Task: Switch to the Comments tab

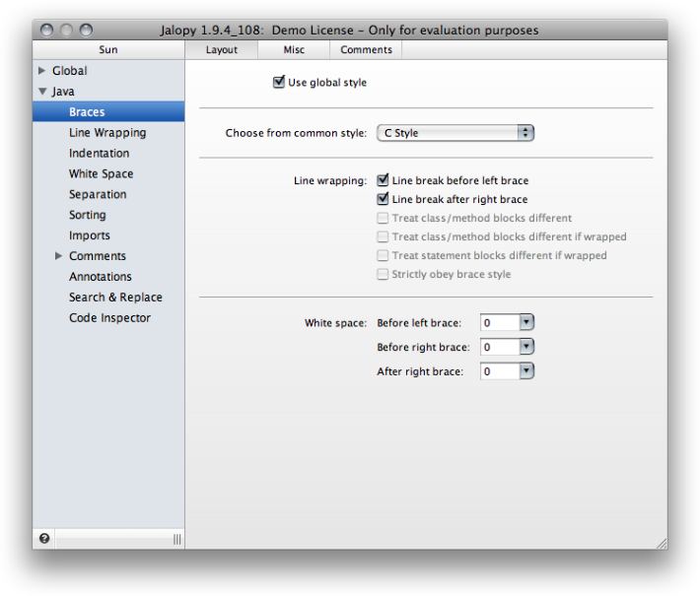Action: coord(366,50)
